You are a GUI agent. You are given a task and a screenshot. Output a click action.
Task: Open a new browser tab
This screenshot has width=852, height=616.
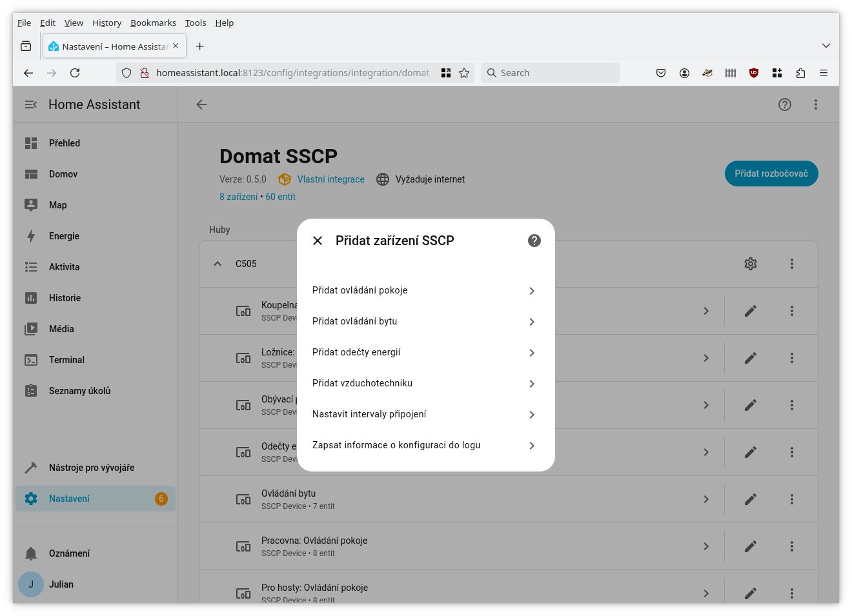(x=200, y=46)
